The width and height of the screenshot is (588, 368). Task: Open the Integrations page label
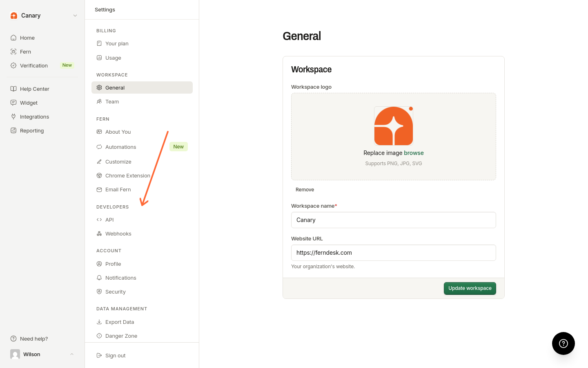(34, 117)
